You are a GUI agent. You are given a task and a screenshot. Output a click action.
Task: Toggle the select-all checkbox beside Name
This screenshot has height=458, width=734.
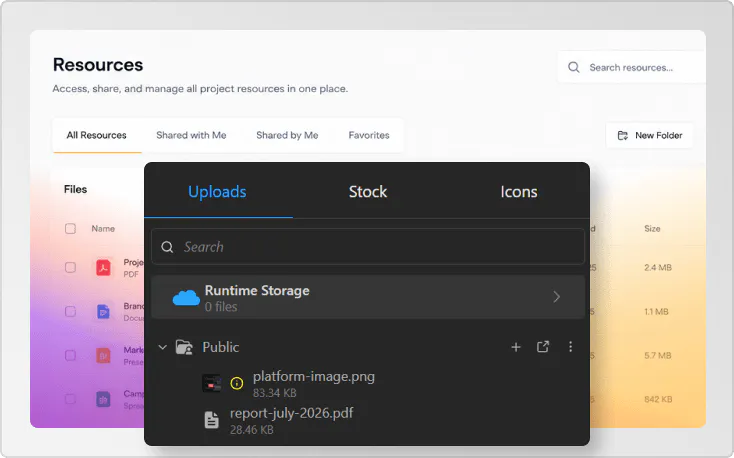[x=70, y=229]
